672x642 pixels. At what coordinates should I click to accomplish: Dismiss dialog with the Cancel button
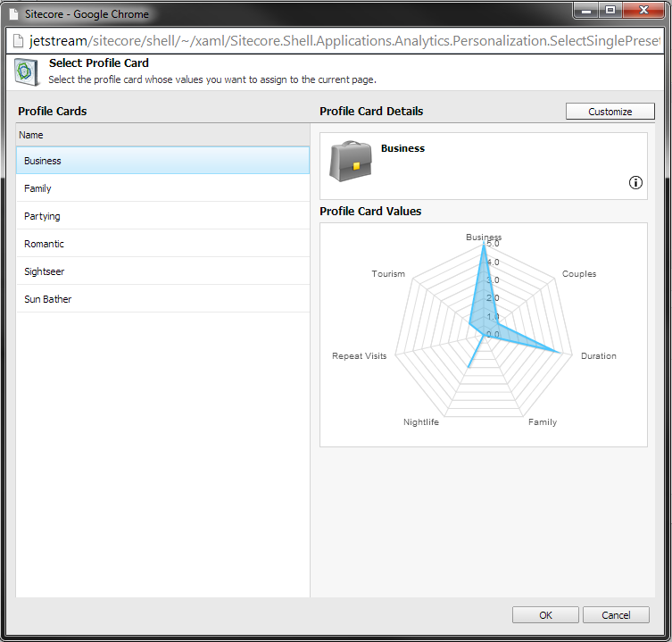click(616, 615)
